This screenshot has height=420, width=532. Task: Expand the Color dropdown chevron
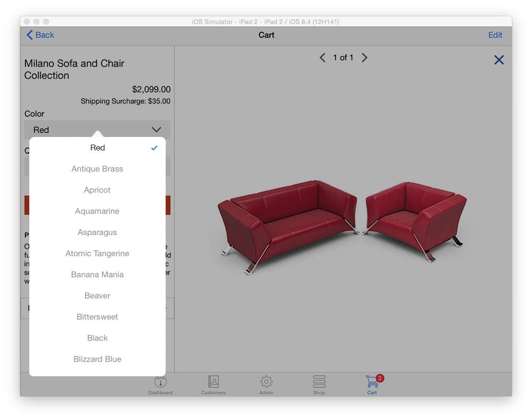pyautogui.click(x=157, y=130)
